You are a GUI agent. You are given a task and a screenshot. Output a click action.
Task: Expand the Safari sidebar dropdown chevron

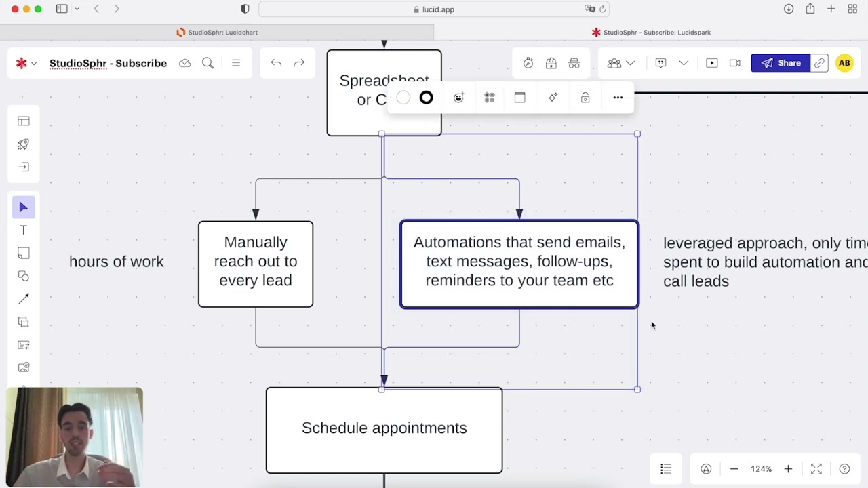[x=77, y=9]
